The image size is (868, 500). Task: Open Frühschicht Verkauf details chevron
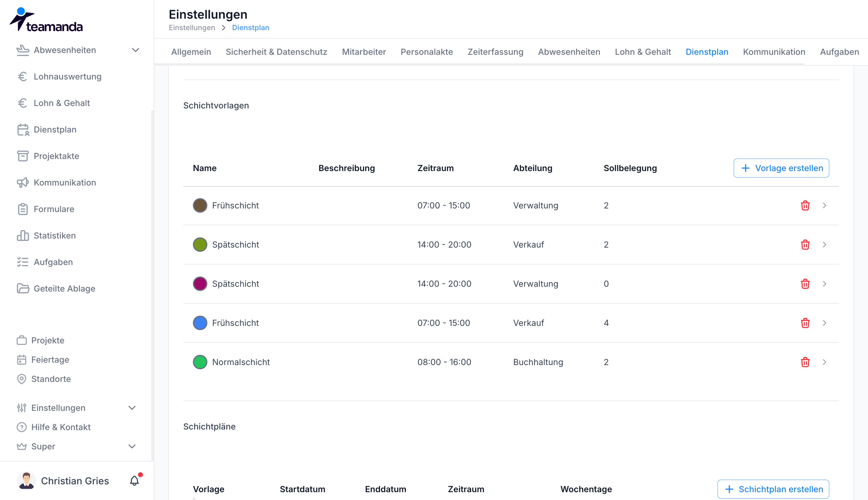click(824, 323)
